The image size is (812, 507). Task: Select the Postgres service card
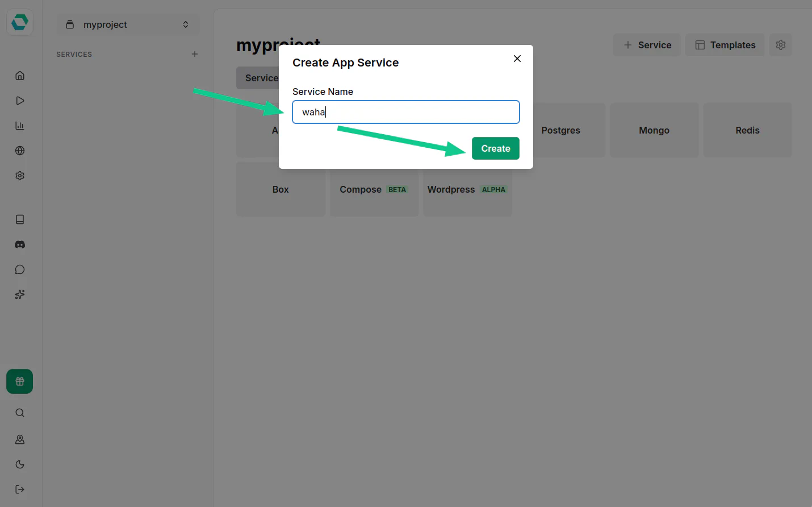pyautogui.click(x=560, y=130)
